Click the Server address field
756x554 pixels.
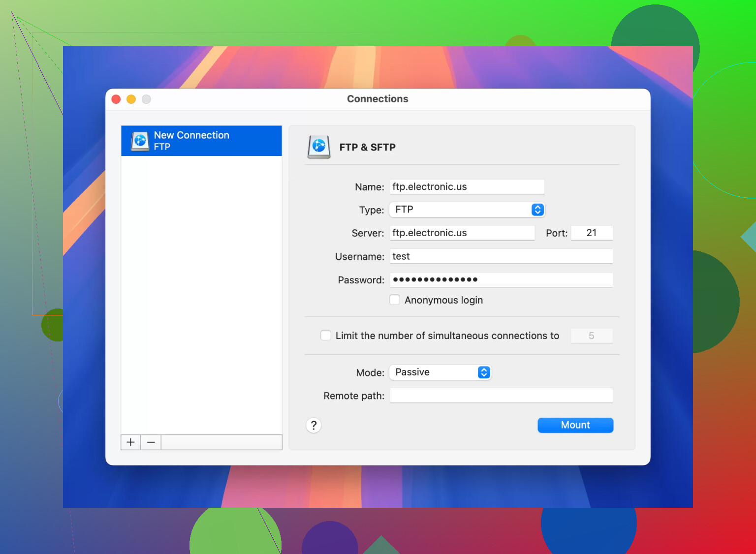[x=462, y=233]
